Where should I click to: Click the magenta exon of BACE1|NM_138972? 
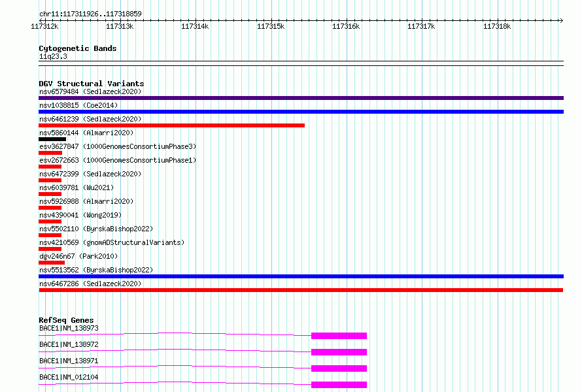tap(339, 352)
